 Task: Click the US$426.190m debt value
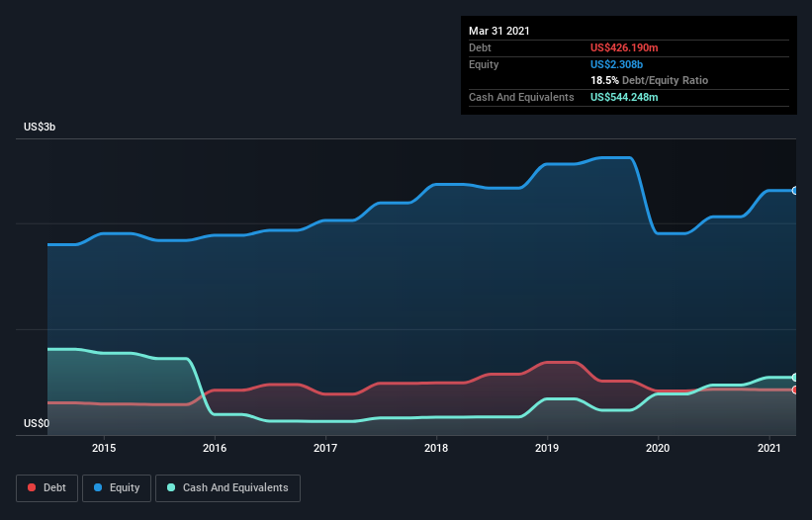click(x=624, y=47)
